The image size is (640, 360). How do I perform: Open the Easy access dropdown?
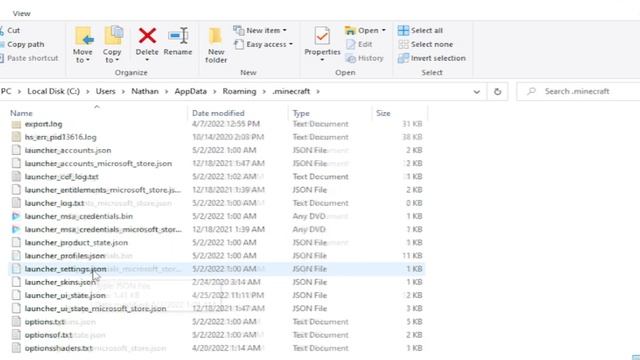pyautogui.click(x=263, y=44)
